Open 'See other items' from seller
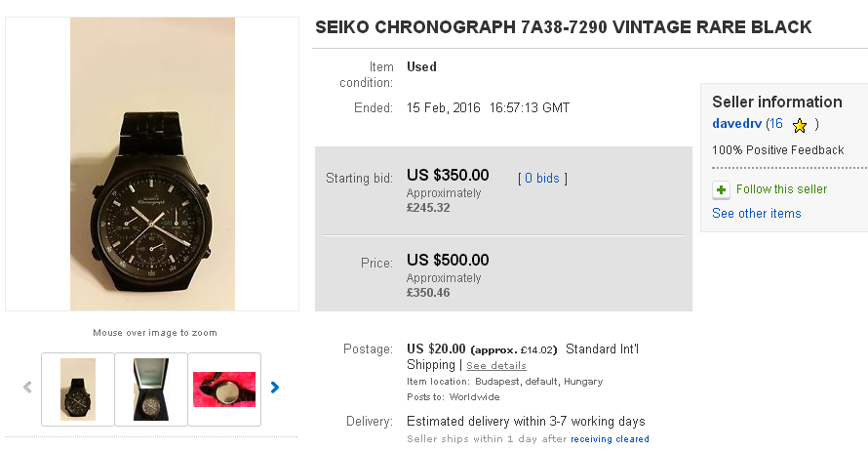This screenshot has height=451, width=868. click(x=756, y=214)
